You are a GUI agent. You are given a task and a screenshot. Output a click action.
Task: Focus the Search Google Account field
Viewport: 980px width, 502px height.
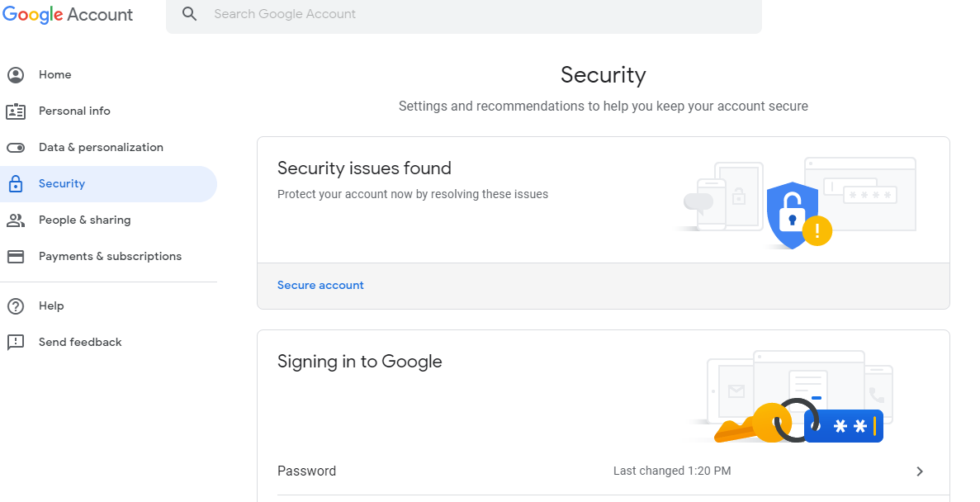click(479, 14)
